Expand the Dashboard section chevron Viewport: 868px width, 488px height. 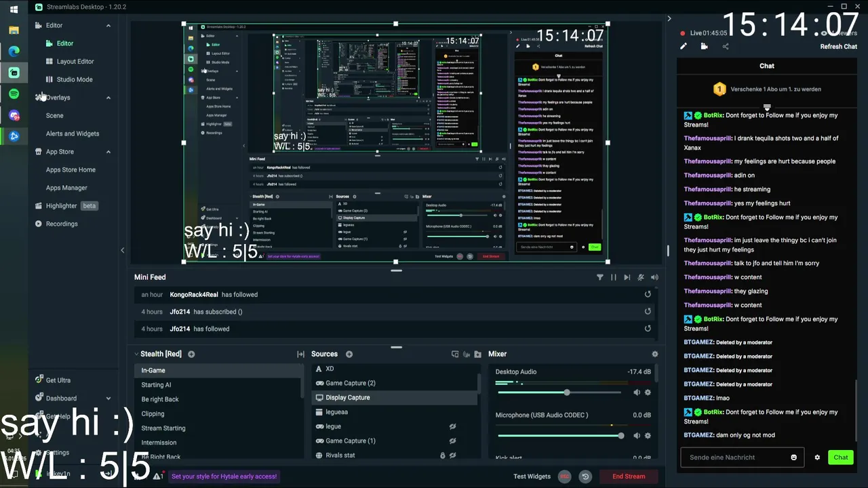108,399
